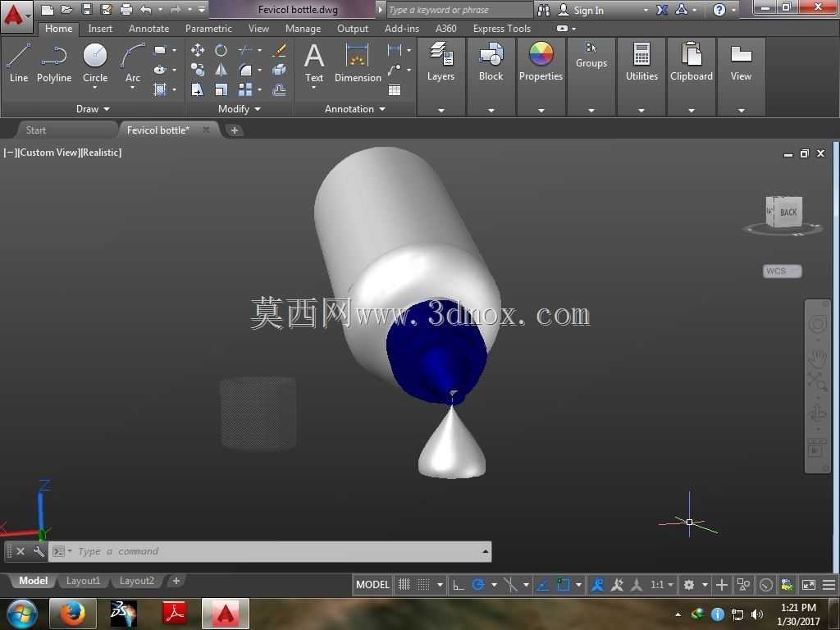Activate the Move tool in Modify panel
The width and height of the screenshot is (840, 630).
coord(197,50)
